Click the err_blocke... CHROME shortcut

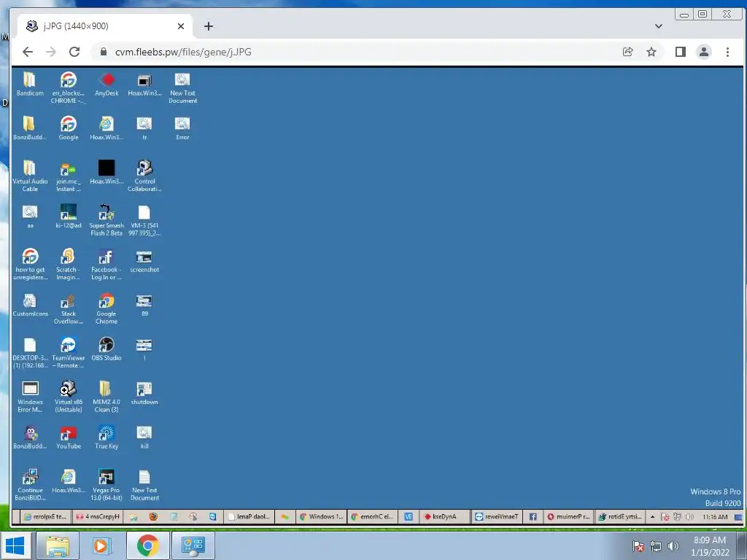tap(68, 87)
